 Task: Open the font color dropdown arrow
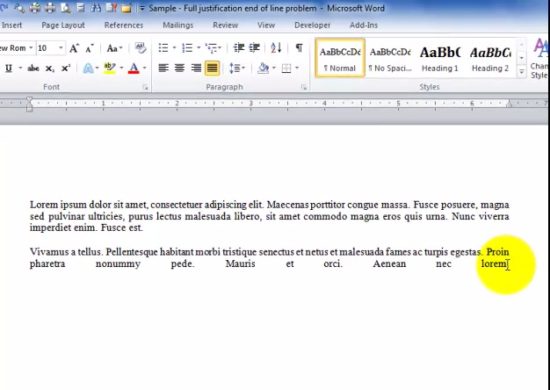144,68
